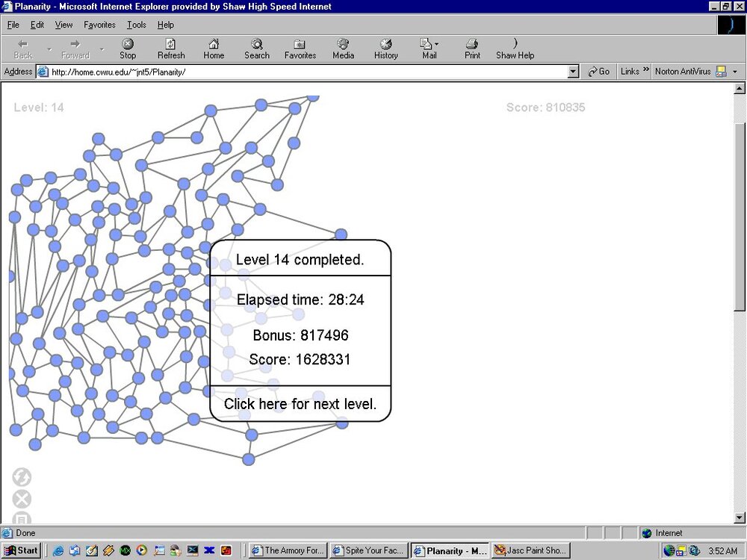Click the Print toolbar icon
The height and width of the screenshot is (560, 747).
coord(472,49)
